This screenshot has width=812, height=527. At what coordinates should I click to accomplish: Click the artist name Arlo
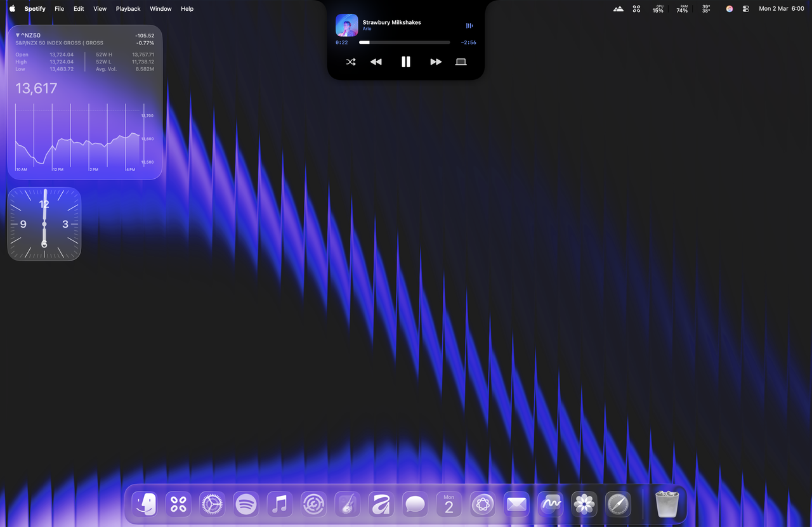367,29
